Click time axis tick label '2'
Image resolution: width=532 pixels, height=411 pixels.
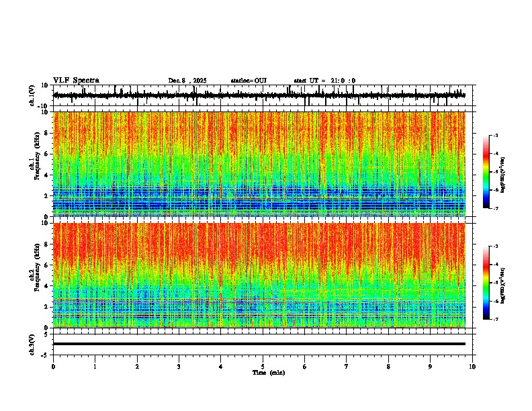(137, 367)
